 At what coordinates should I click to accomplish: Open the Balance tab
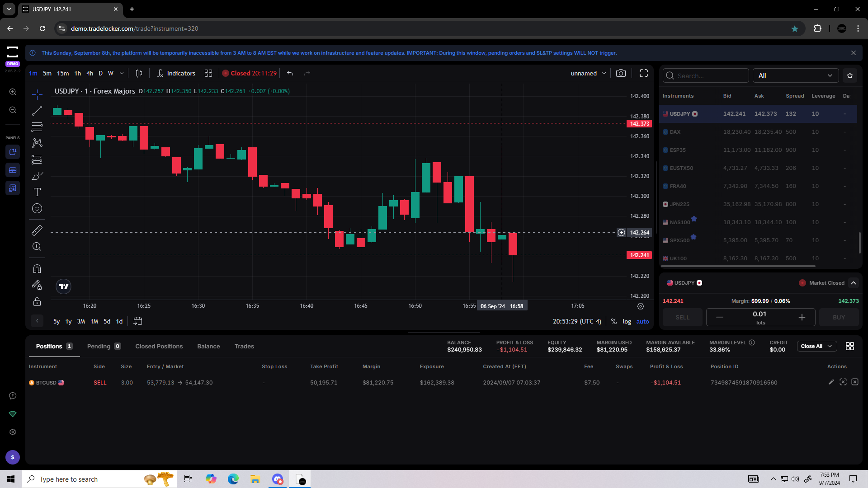[208, 347]
